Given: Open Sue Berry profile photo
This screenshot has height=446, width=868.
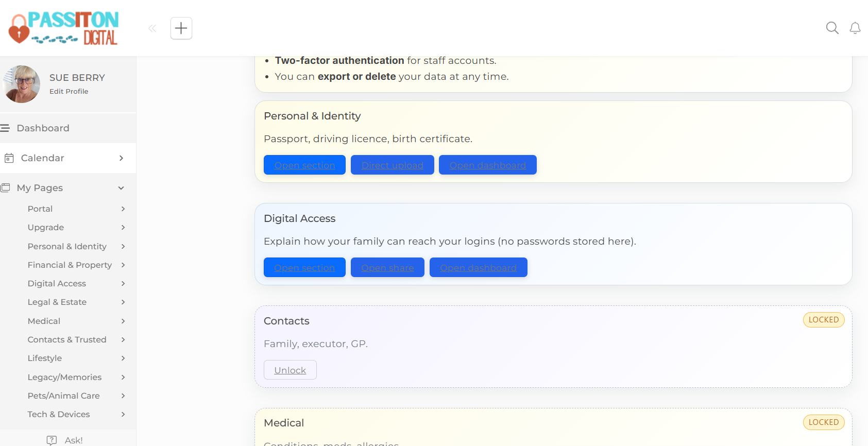Looking at the screenshot, I should coord(21,84).
